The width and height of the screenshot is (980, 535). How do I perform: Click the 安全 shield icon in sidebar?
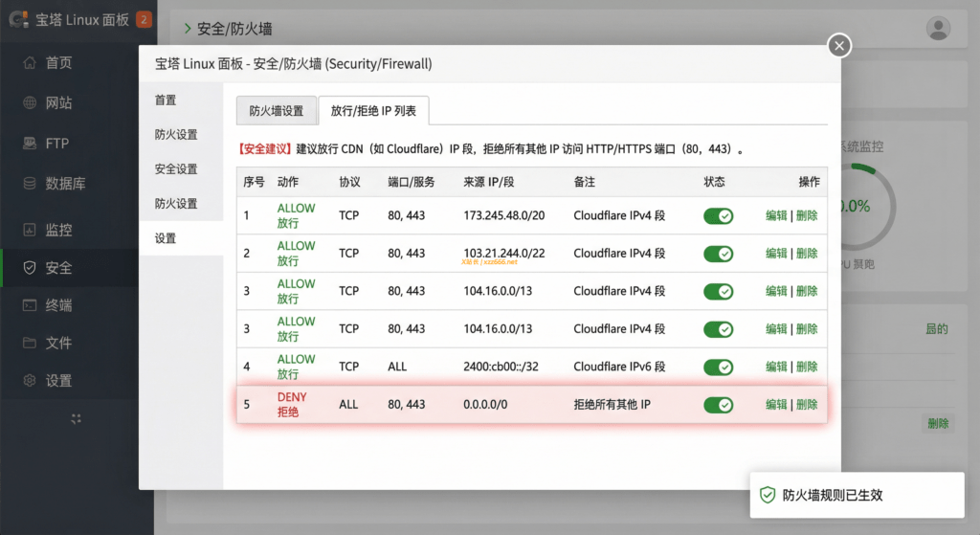(30, 268)
